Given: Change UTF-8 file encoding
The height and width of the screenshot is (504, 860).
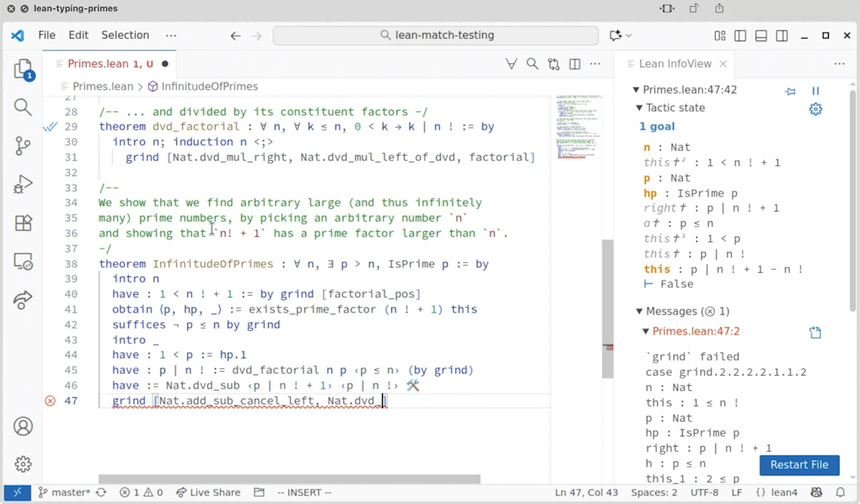Looking at the screenshot, I should 704,492.
